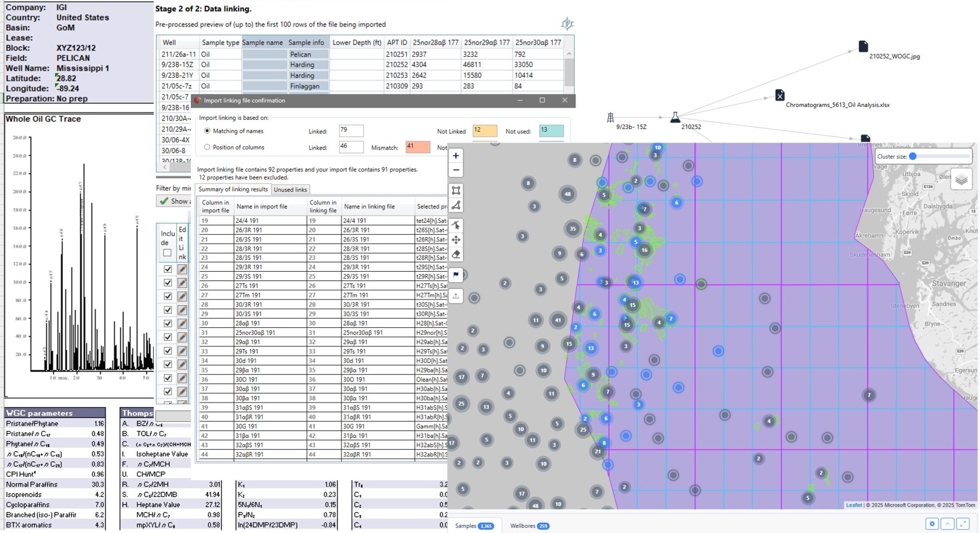Screen dimensions: 980x533
Task: Toggle the Include header checkbox
Action: [167, 253]
